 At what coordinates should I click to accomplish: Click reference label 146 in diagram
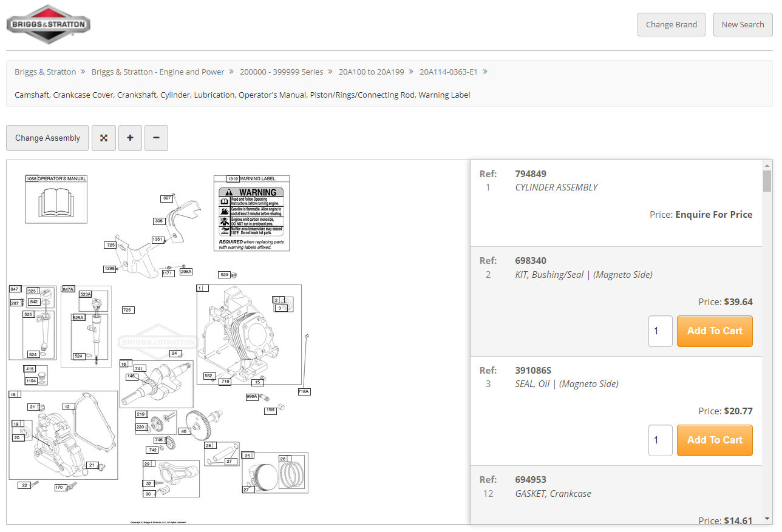click(131, 376)
